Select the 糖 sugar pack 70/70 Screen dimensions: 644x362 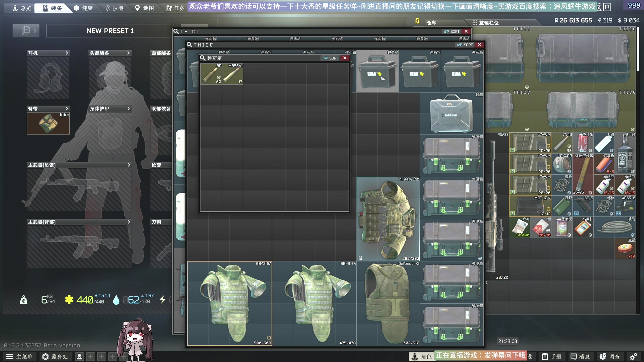[x=541, y=227]
